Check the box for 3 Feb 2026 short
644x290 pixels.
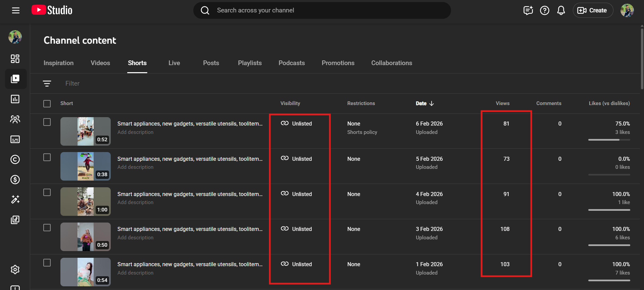click(47, 228)
